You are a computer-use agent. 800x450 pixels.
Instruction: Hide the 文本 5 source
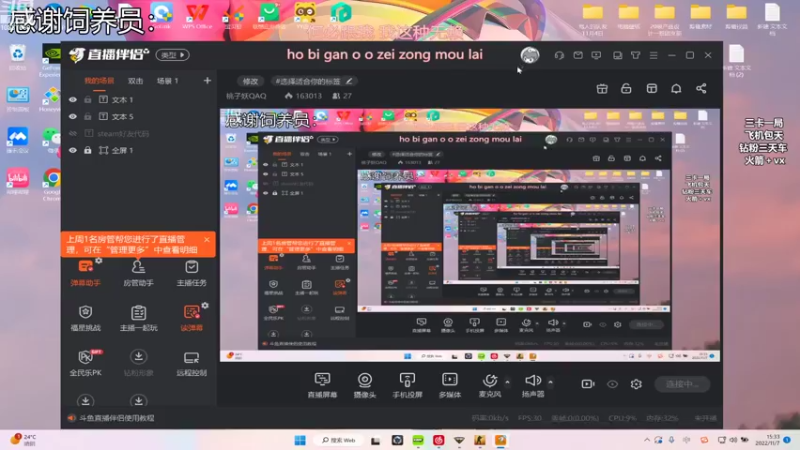coord(73,116)
